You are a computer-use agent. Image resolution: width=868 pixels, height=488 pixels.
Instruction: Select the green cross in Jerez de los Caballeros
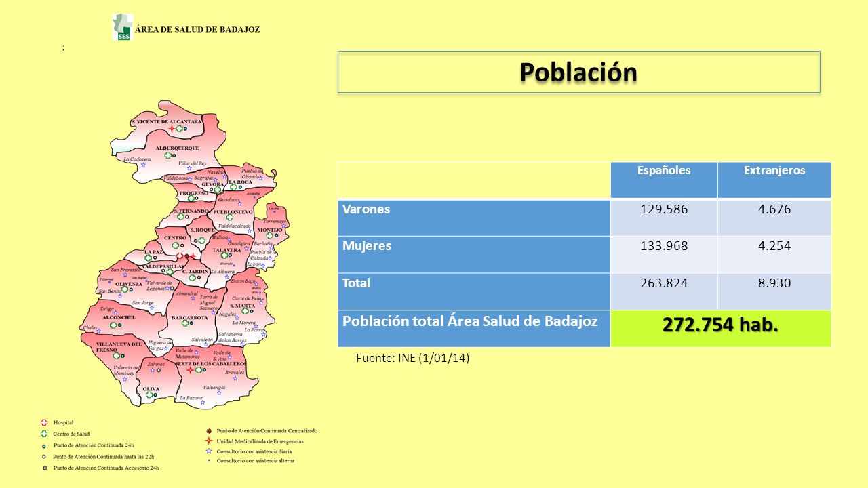(x=198, y=370)
